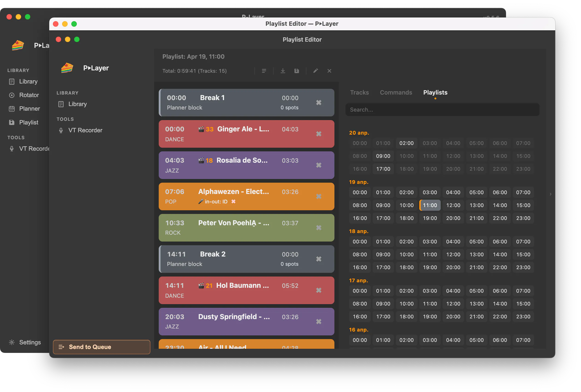
Task: Select the Dusty Springfield JAZZ track row
Action: click(246, 322)
